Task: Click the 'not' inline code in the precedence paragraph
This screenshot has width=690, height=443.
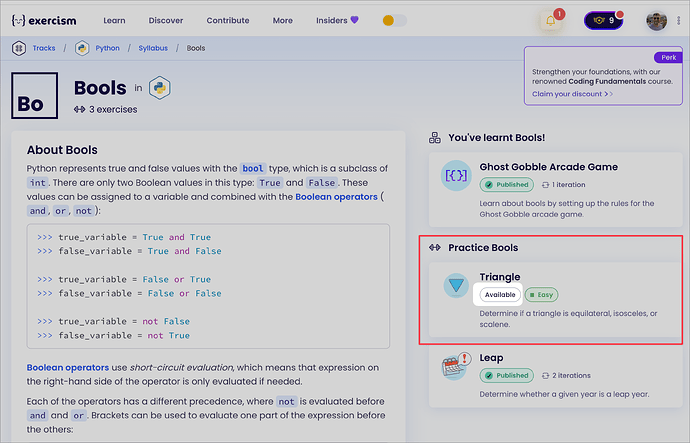Action: pyautogui.click(x=286, y=401)
